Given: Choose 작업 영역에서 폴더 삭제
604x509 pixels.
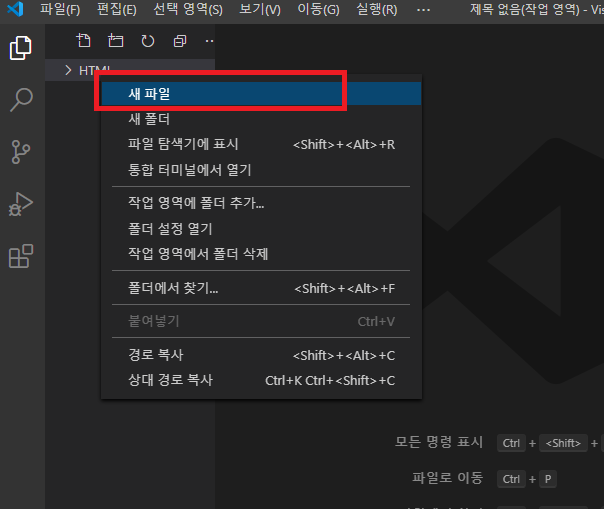Looking at the screenshot, I should [x=261, y=254].
